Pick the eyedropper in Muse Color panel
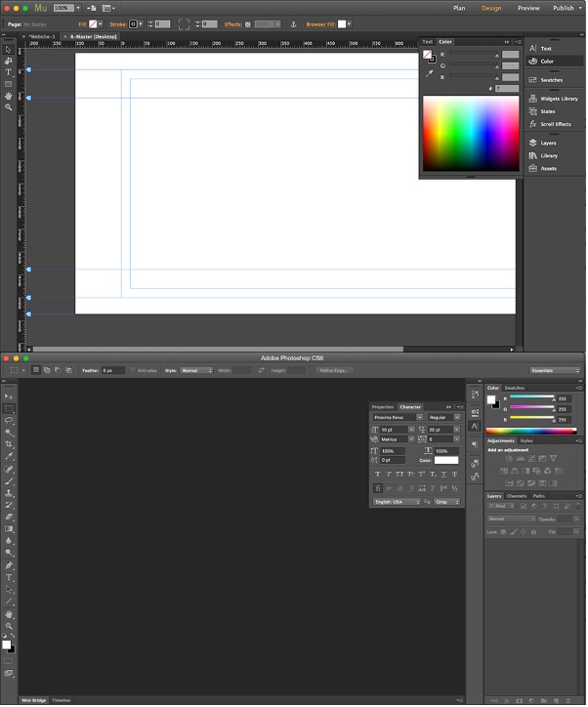Viewport: 588px width, 707px height. [429, 73]
